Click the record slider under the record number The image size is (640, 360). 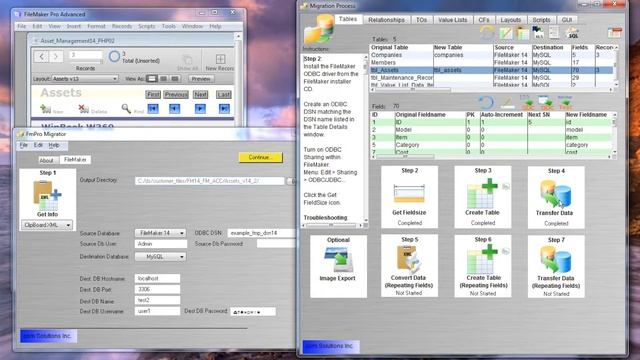coord(86,62)
